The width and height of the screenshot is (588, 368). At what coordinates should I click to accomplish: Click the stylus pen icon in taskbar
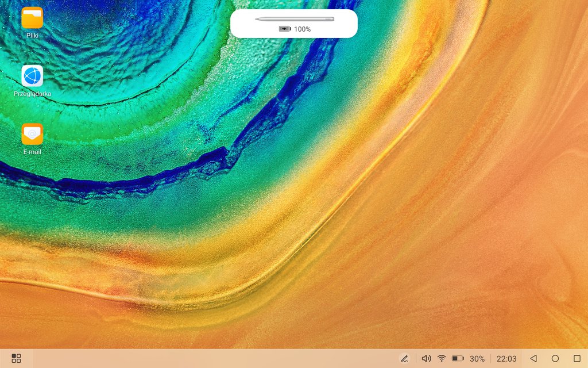click(404, 359)
